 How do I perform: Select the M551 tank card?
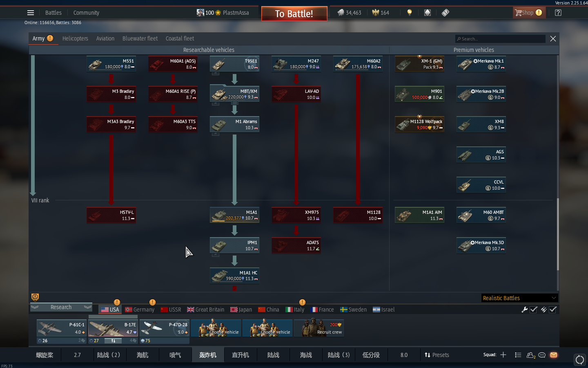(111, 64)
